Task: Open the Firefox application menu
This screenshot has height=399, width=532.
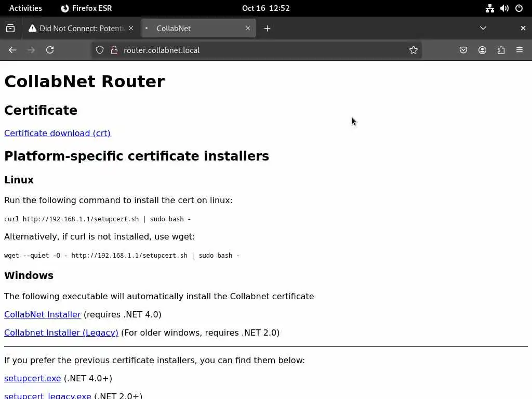Action: click(x=520, y=50)
